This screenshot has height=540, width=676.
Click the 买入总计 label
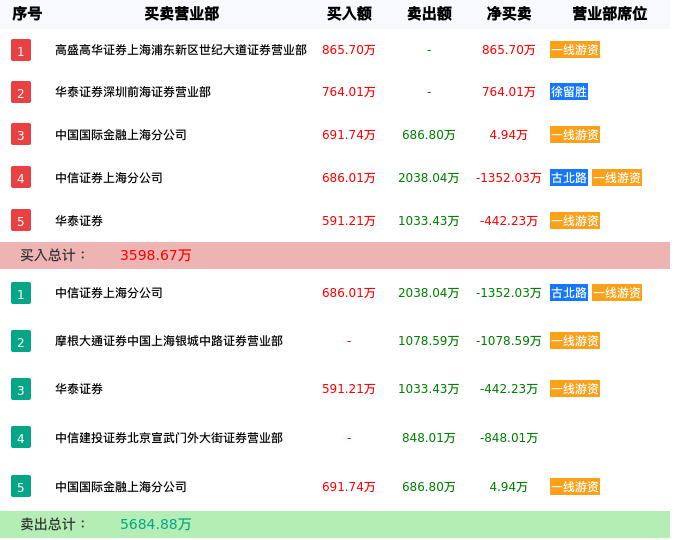coord(53,255)
